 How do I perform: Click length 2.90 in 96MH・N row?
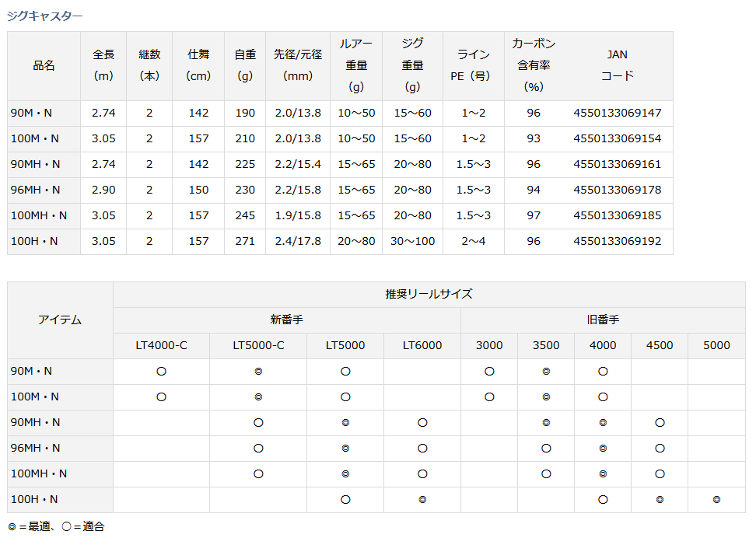click(103, 190)
